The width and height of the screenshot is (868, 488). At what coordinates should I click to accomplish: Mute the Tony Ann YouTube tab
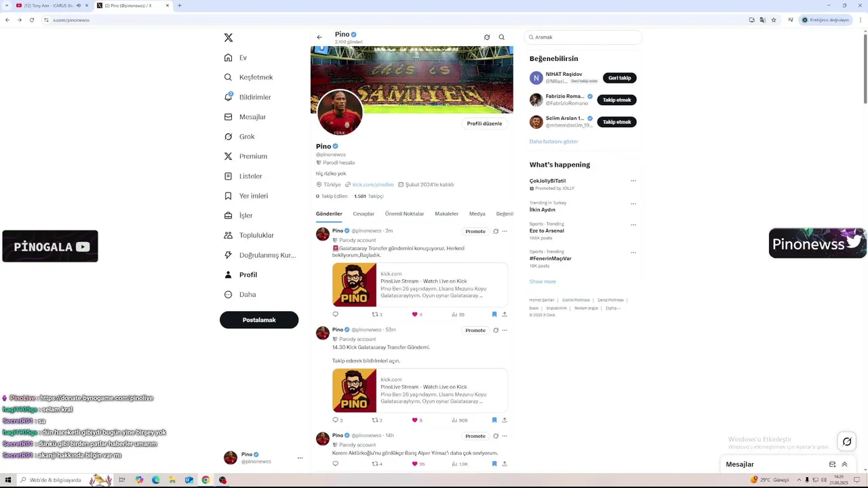tap(78, 5)
